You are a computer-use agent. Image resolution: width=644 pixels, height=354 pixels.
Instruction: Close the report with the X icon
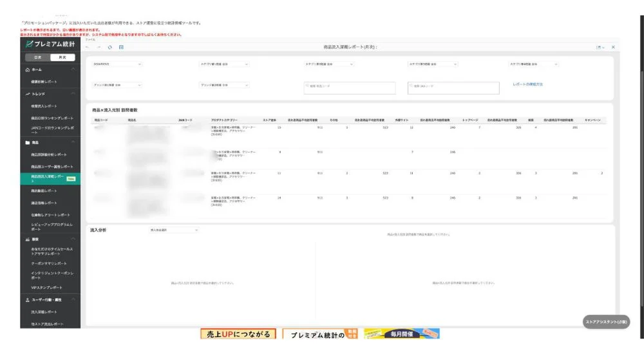click(x=613, y=47)
